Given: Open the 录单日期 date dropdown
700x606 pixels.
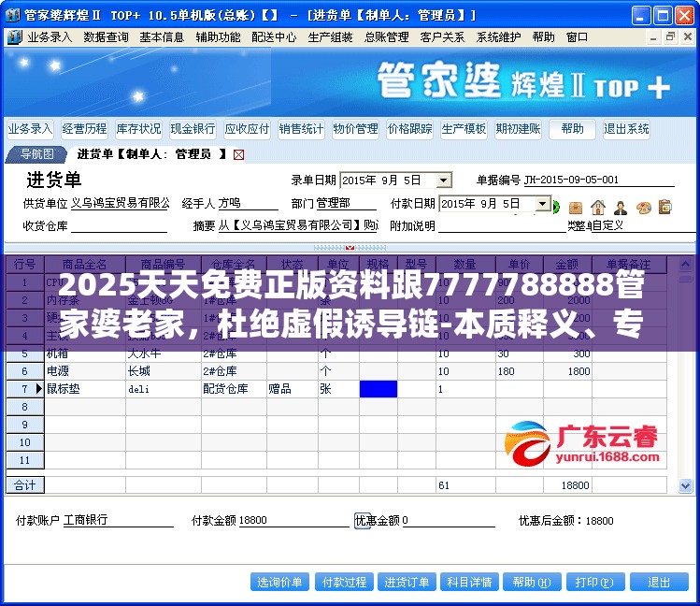Looking at the screenshot, I should [x=443, y=180].
